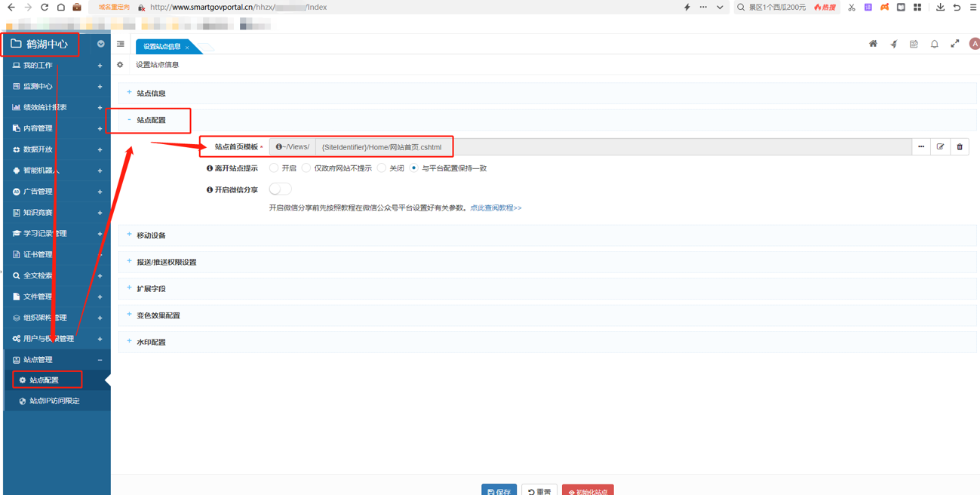Toggle the sidebar collapse hamburger icon
980x495 pixels.
[121, 45]
